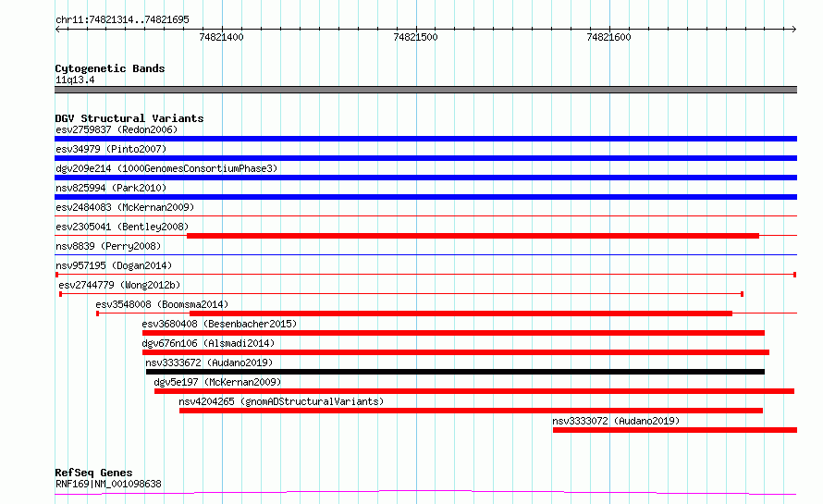The image size is (823, 504).
Task: Click the 74821400 ruler position label
Action: pos(222,37)
